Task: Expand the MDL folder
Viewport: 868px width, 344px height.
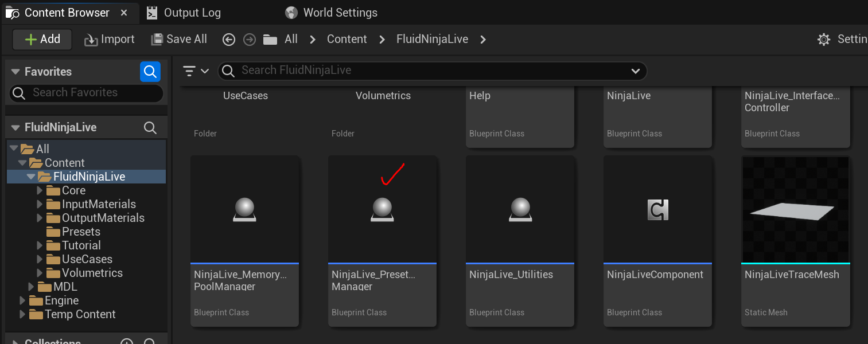Action: (31, 287)
